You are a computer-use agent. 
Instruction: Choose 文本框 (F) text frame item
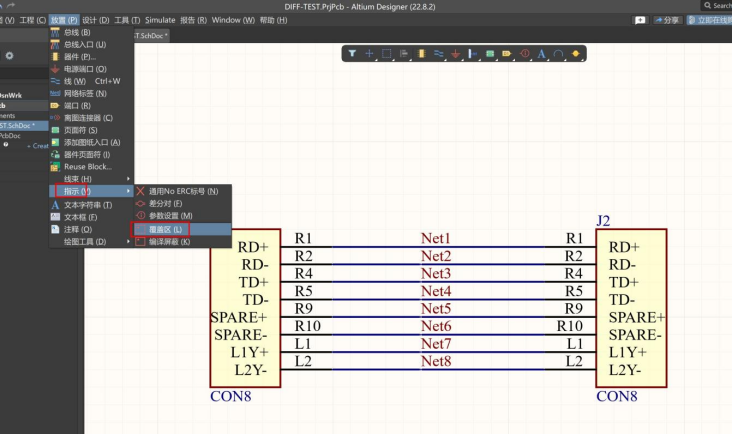point(92,217)
